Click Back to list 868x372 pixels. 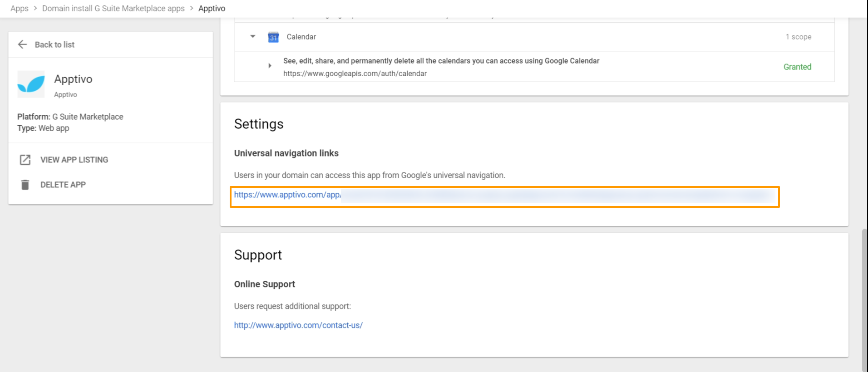point(54,44)
